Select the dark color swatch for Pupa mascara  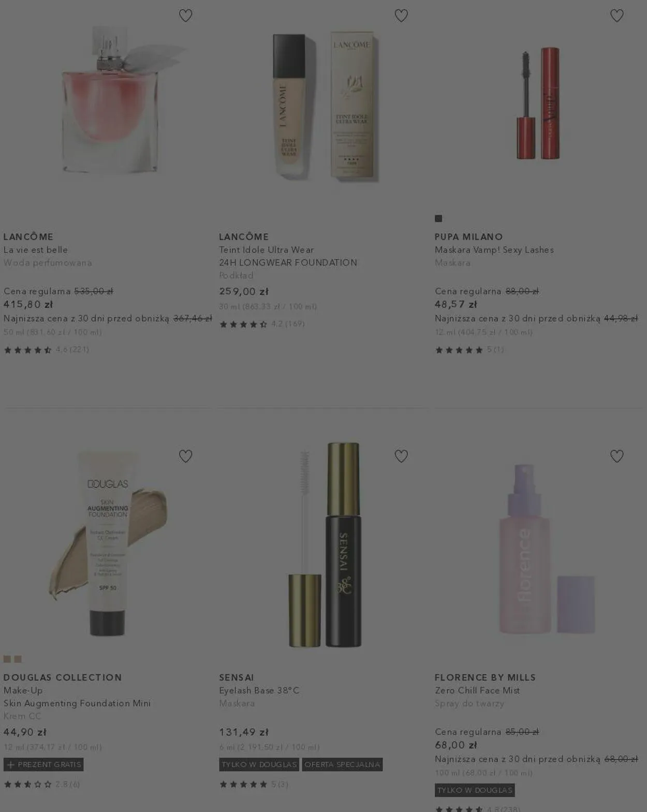click(x=438, y=218)
